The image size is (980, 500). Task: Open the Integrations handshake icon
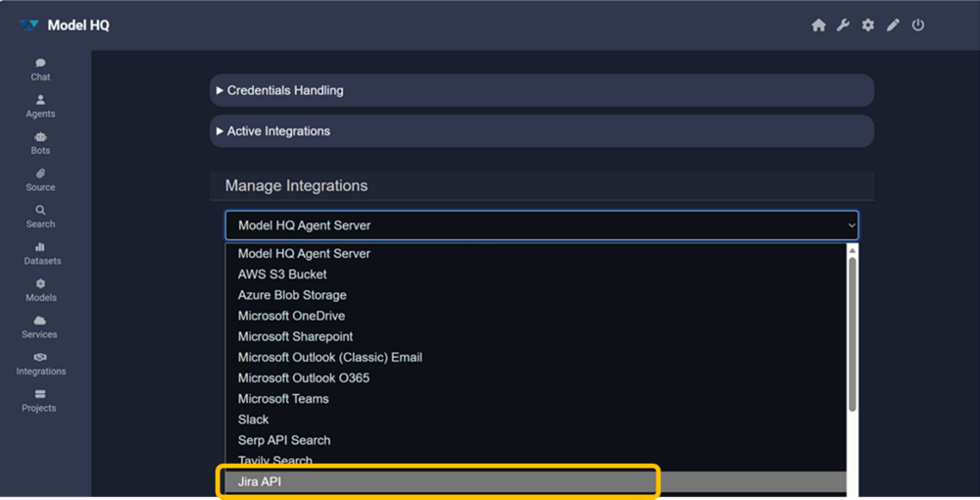(40, 357)
